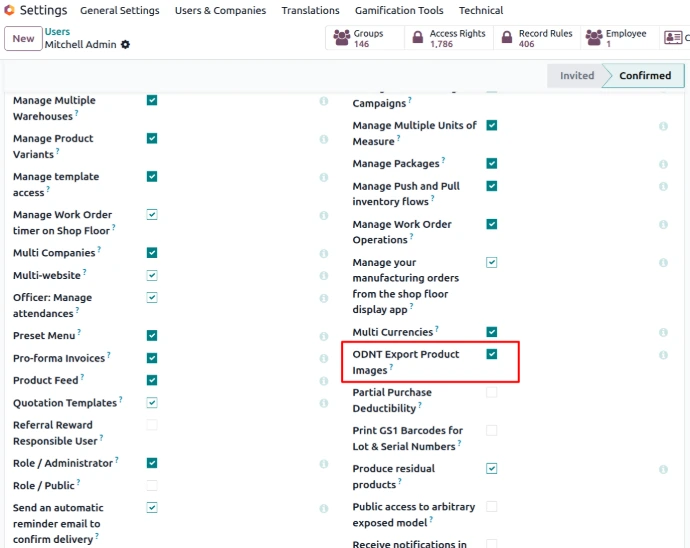
Task: Open the General Settings menu
Action: 119,11
